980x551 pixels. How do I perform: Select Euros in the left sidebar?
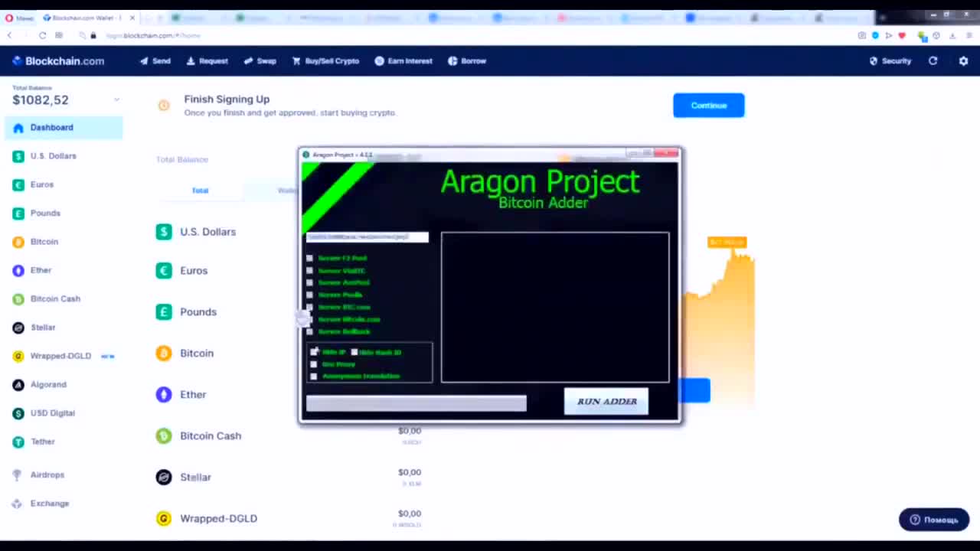point(34,184)
